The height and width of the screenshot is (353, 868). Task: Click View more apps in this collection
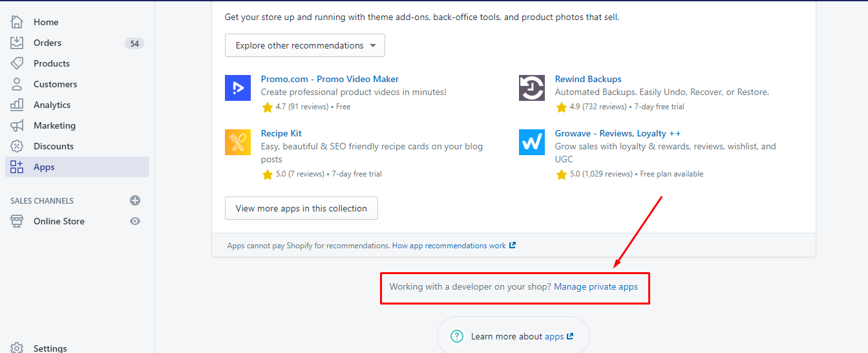point(301,208)
